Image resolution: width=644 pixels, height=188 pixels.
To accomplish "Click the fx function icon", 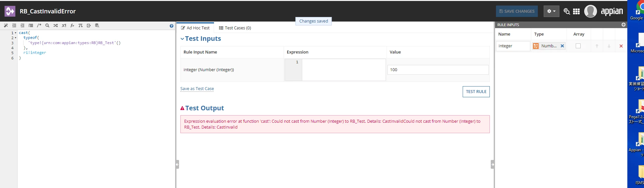I will [x=72, y=25].
